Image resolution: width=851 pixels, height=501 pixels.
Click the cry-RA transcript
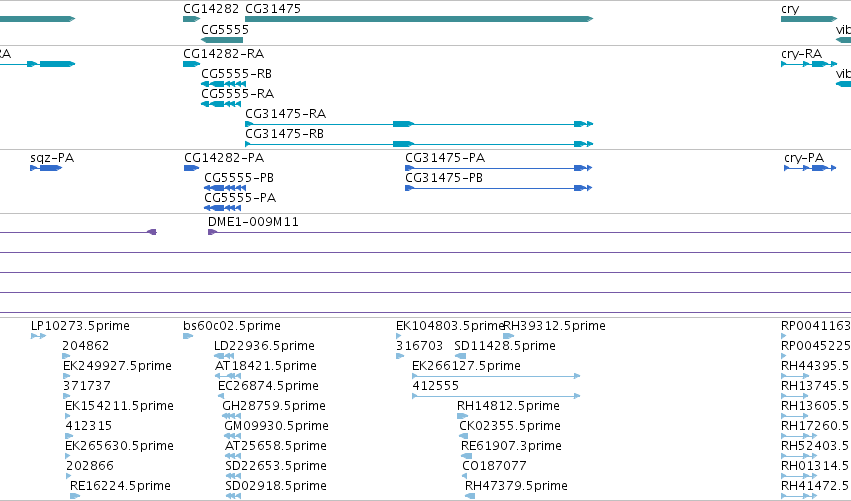tap(809, 64)
